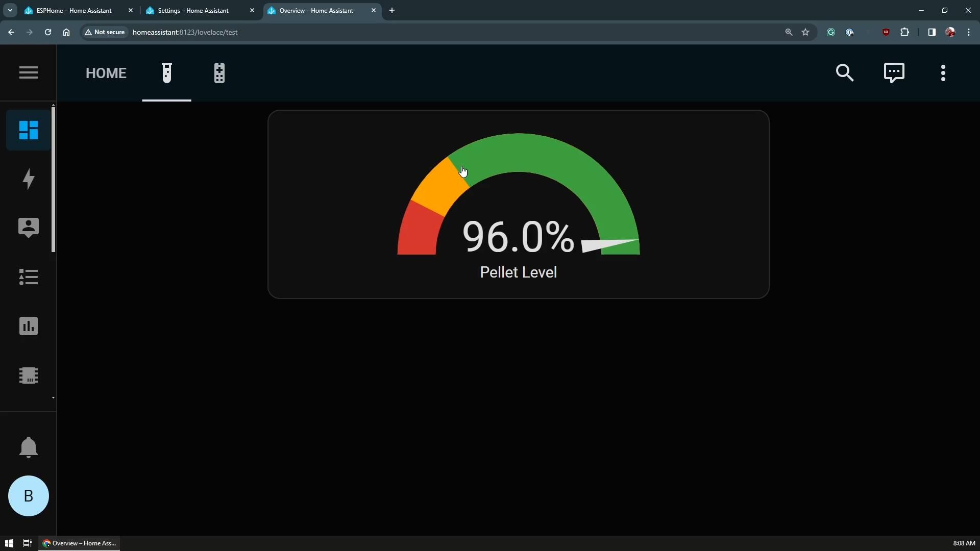This screenshot has height=551, width=980.
Task: Open the History bar chart sidebar icon
Action: coord(29,326)
